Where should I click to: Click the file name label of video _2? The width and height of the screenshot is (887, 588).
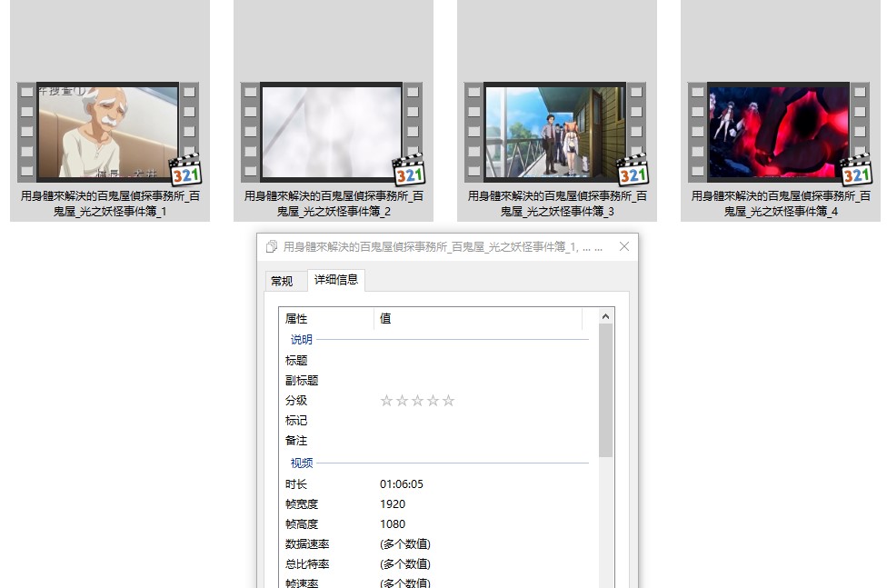click(333, 204)
